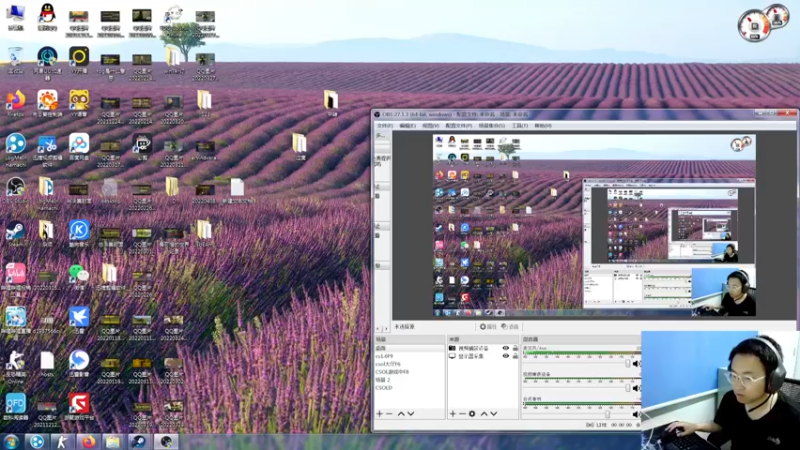800x450 pixels.
Task: Open the WeChat desktop shortcut
Action: pos(79,277)
